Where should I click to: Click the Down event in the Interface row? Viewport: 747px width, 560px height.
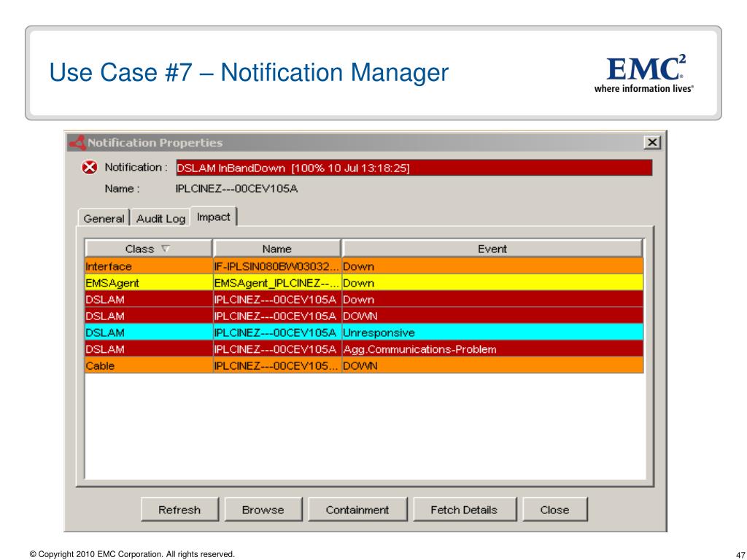coord(492,266)
